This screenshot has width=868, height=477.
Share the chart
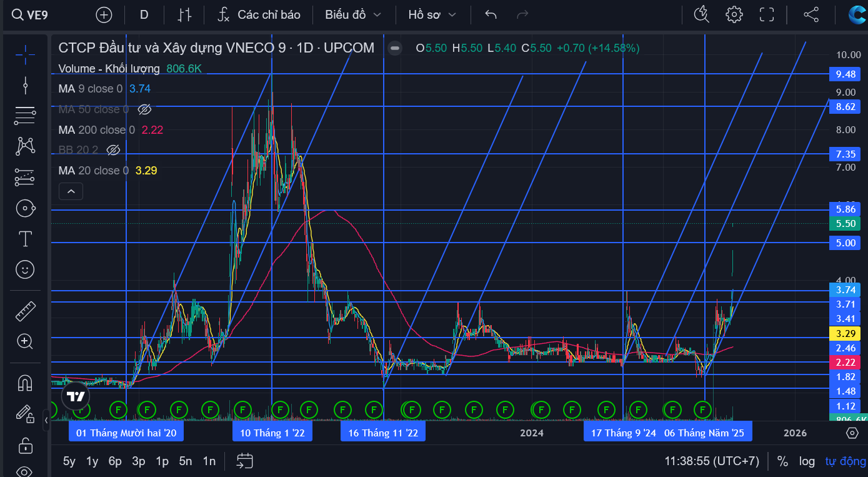[x=811, y=14]
